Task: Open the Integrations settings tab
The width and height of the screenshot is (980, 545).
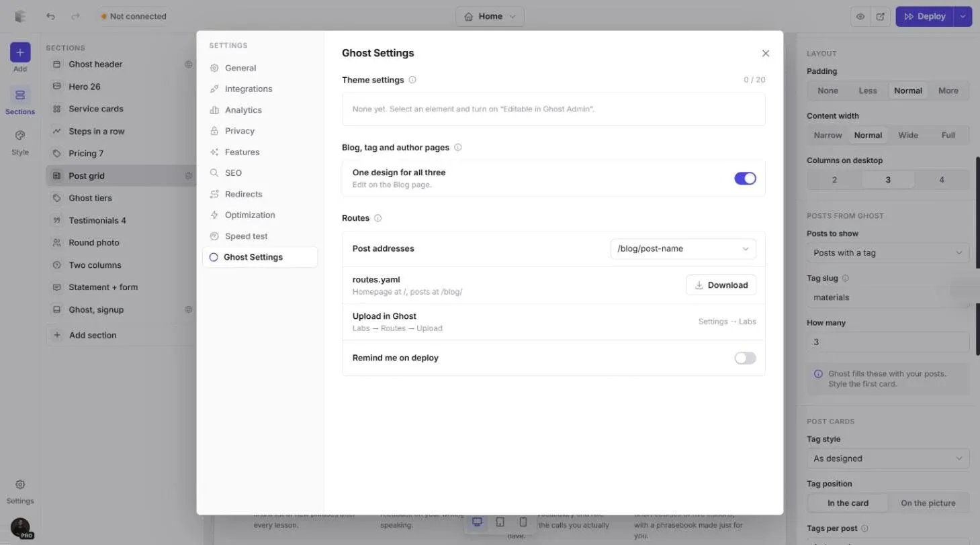Action: (260, 89)
